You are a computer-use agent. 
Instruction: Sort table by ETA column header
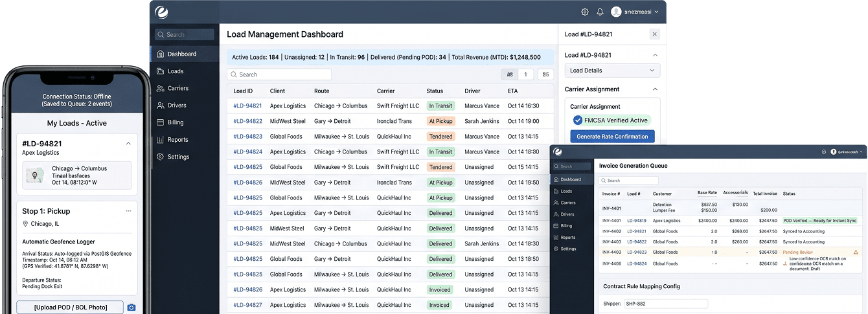pyautogui.click(x=512, y=91)
